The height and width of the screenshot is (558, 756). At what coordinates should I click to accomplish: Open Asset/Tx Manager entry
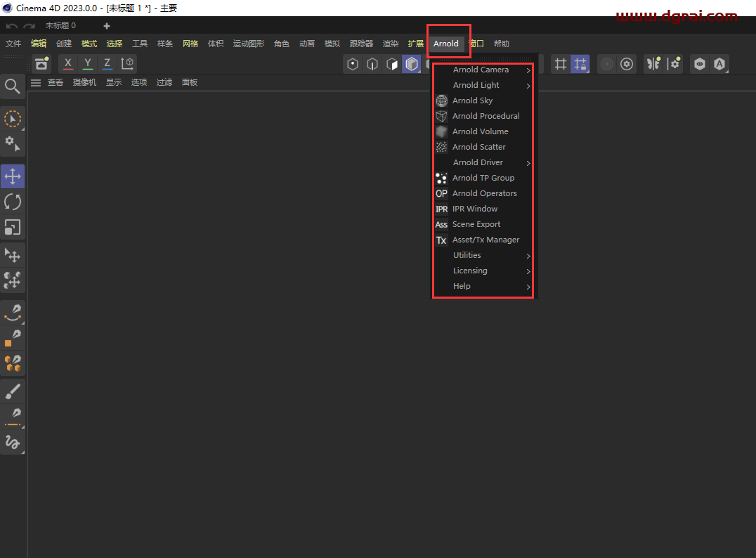pos(483,240)
